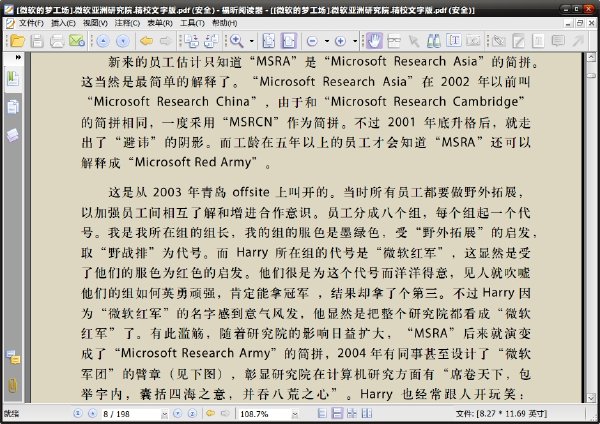Pick the Select Text tool

[x=454, y=41]
